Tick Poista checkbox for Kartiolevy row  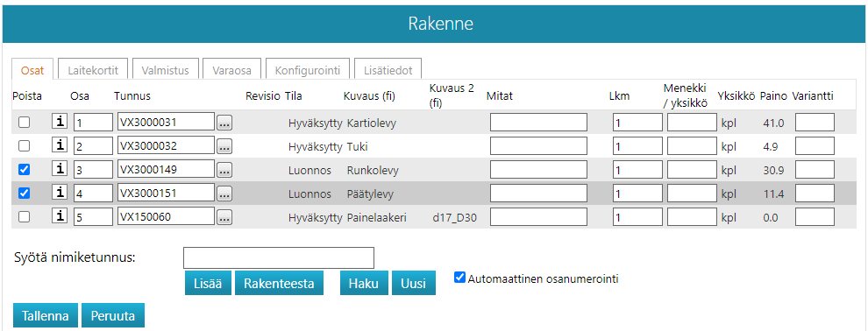(25, 123)
